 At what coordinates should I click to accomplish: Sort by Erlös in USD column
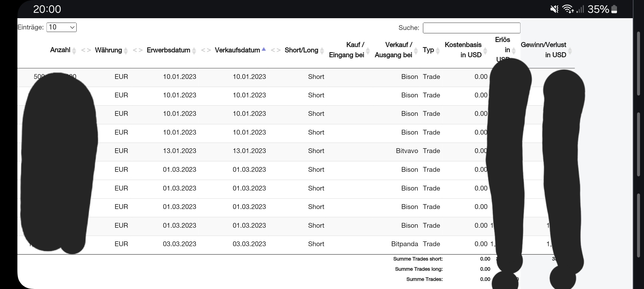coord(513,51)
